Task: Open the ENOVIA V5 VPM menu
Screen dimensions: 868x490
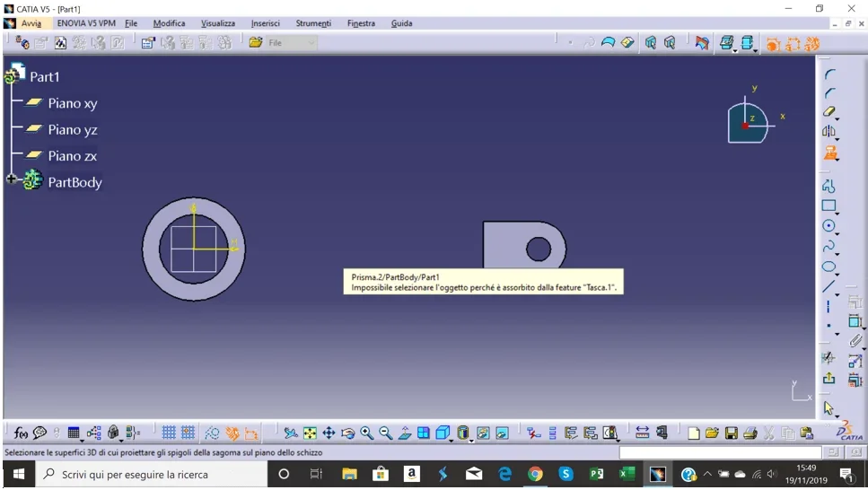Action: click(x=86, y=23)
